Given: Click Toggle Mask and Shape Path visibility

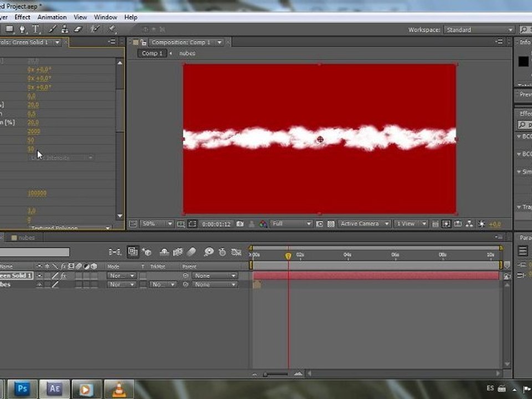Looking at the screenshot, I should pyautogui.click(x=192, y=224).
